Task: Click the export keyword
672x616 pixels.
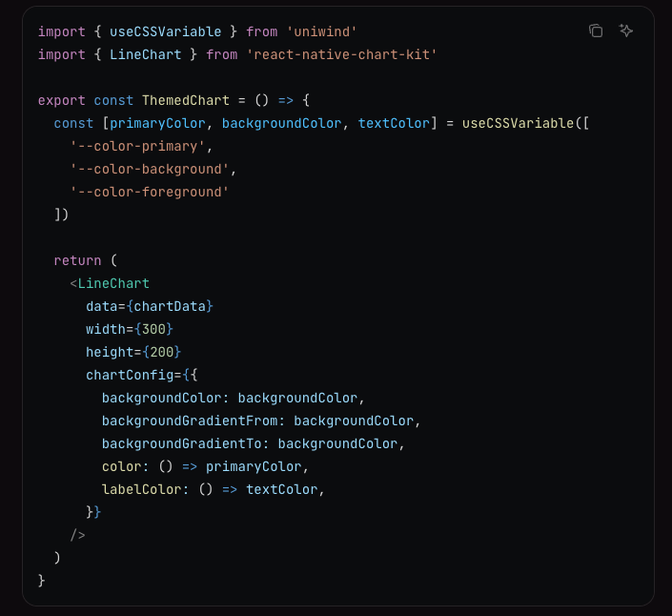Action: pyautogui.click(x=62, y=100)
